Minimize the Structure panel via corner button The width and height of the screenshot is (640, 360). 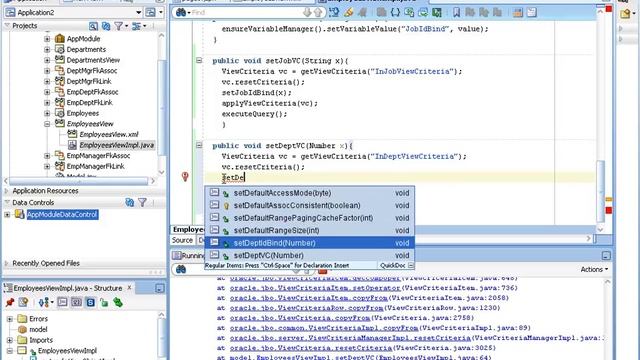tap(160, 288)
